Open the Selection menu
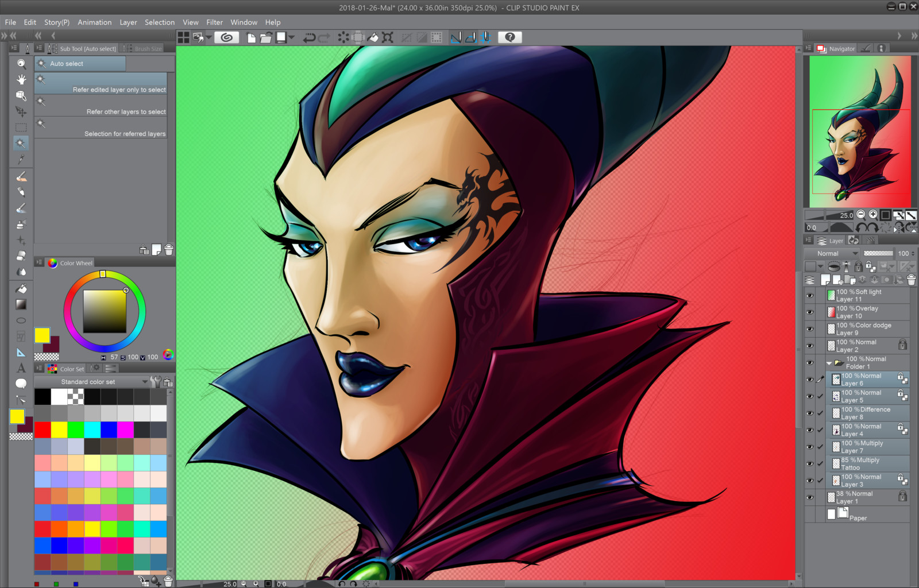The height and width of the screenshot is (588, 919). 160,22
